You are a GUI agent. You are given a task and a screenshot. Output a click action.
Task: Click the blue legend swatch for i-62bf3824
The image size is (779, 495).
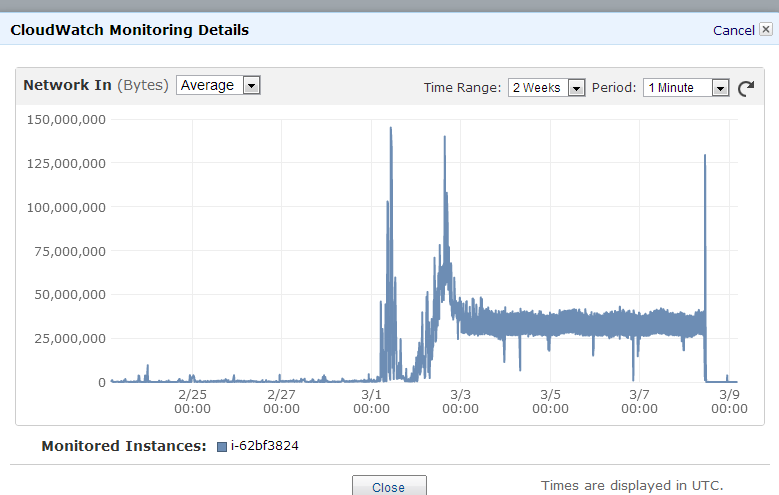tap(222, 447)
